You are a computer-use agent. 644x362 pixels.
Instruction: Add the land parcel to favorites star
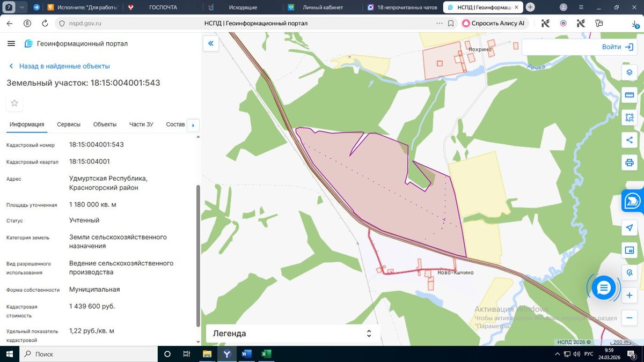pyautogui.click(x=14, y=103)
